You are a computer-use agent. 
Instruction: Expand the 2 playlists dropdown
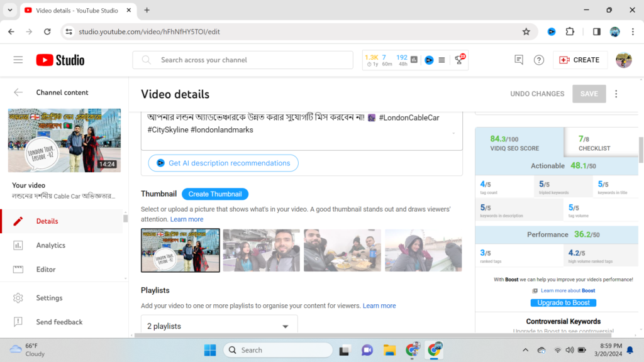tap(219, 326)
